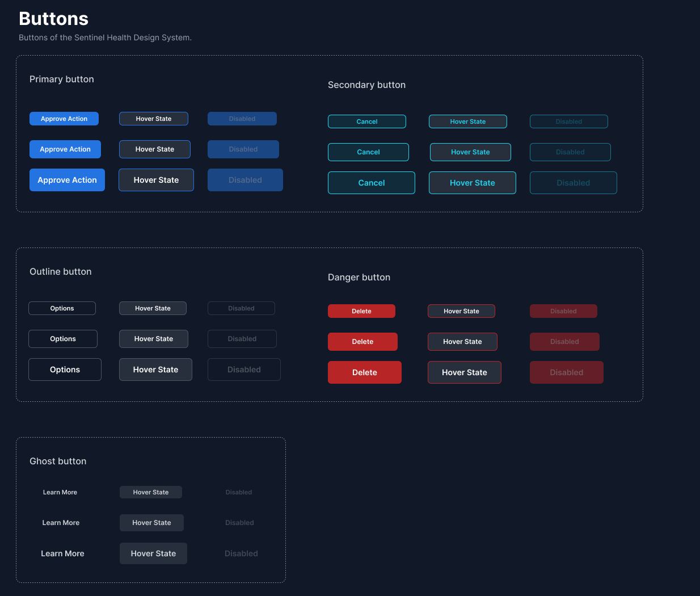Select the largest Cancel secondary button

tap(372, 183)
